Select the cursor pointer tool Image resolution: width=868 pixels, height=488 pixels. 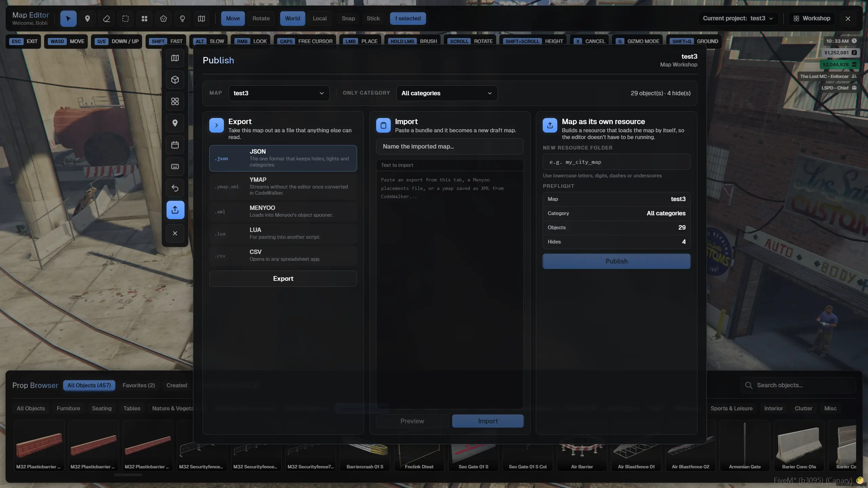[x=68, y=18]
